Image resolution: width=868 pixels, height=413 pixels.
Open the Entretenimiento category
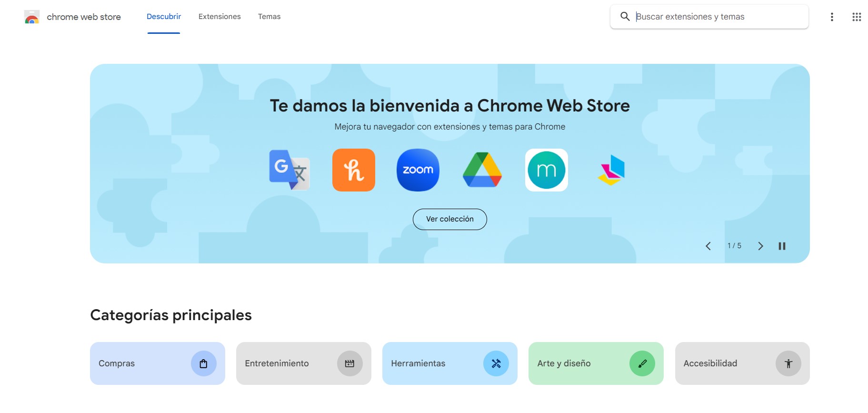click(x=304, y=363)
